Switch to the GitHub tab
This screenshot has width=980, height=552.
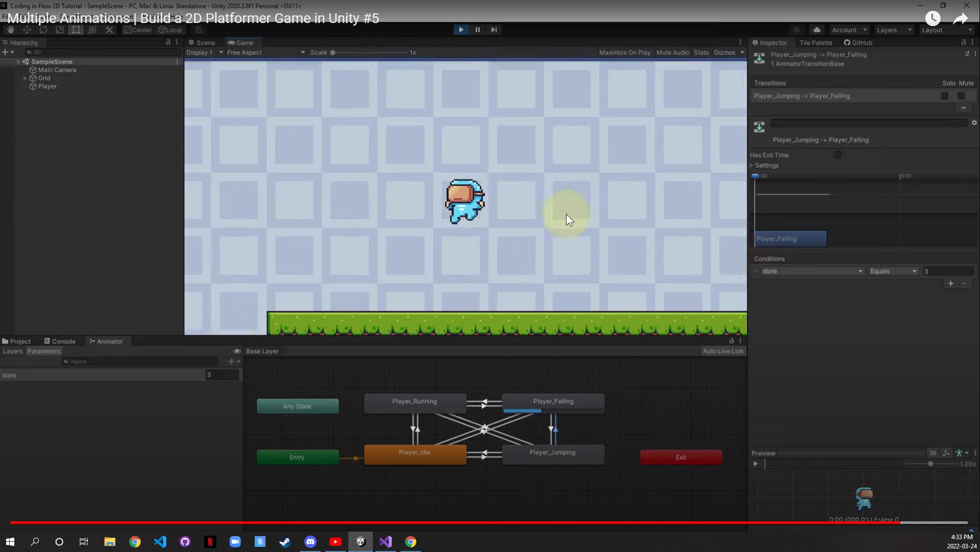coord(858,42)
